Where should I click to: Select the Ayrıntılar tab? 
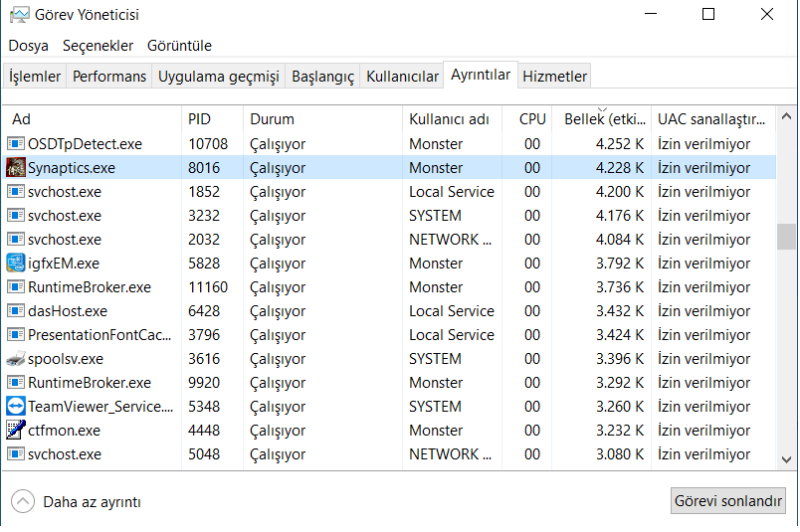tap(481, 75)
